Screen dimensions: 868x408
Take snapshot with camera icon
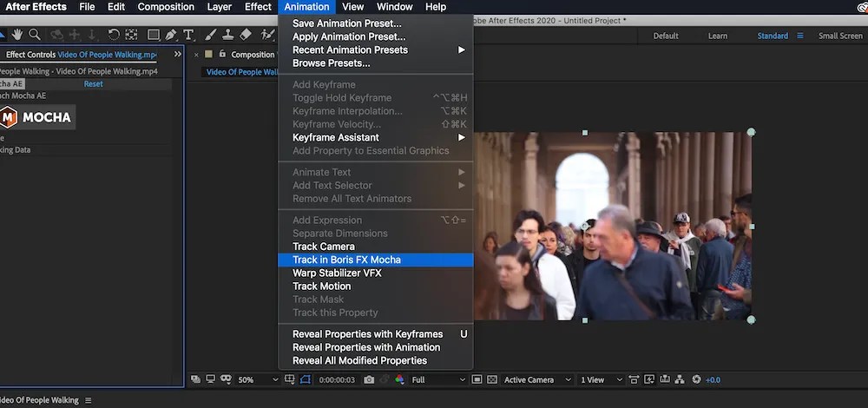click(x=369, y=379)
